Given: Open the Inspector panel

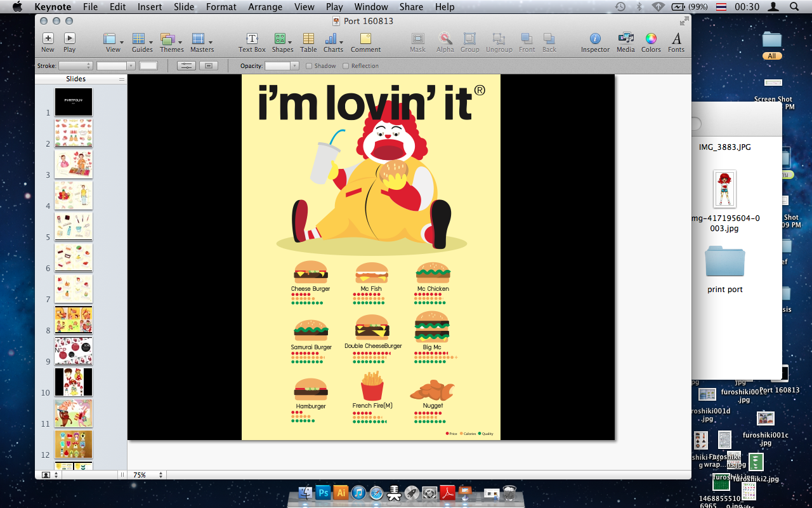Looking at the screenshot, I should pyautogui.click(x=595, y=43).
